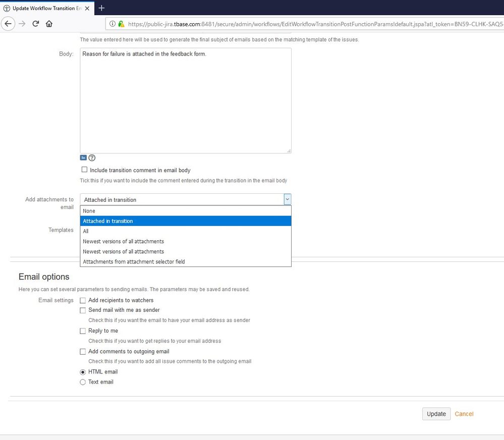Click the Cancel link

coord(464,414)
